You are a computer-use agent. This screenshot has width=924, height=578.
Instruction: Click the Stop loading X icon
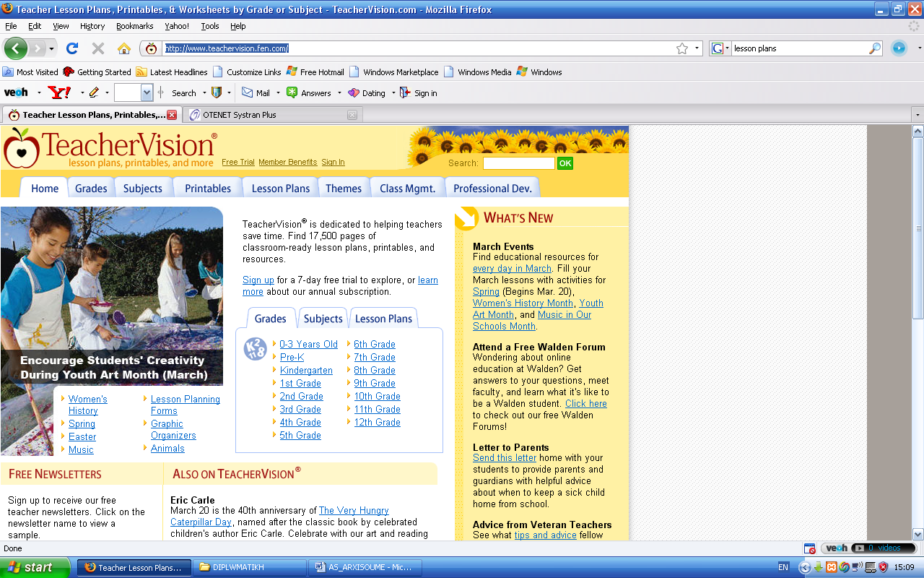pyautogui.click(x=98, y=48)
